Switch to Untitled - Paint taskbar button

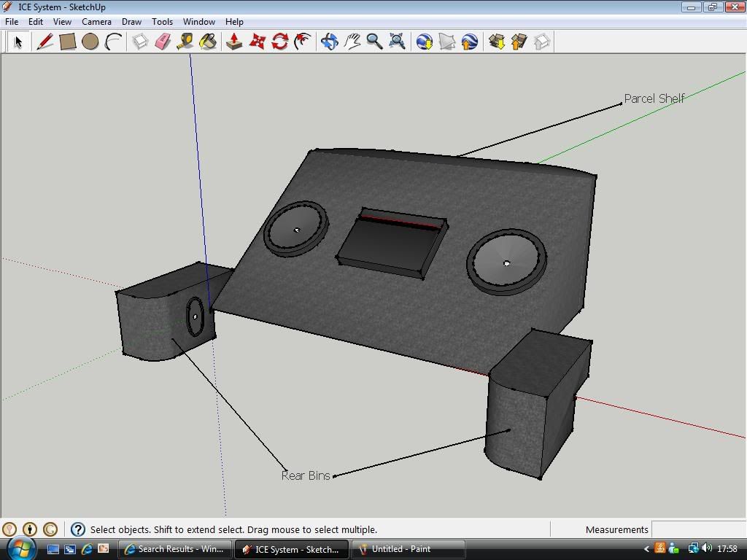click(409, 549)
